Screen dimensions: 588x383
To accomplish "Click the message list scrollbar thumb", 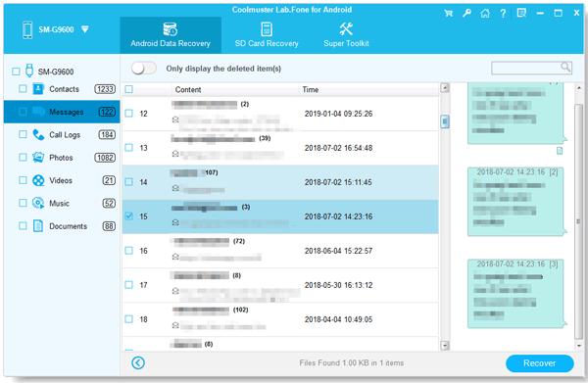I will [445, 121].
